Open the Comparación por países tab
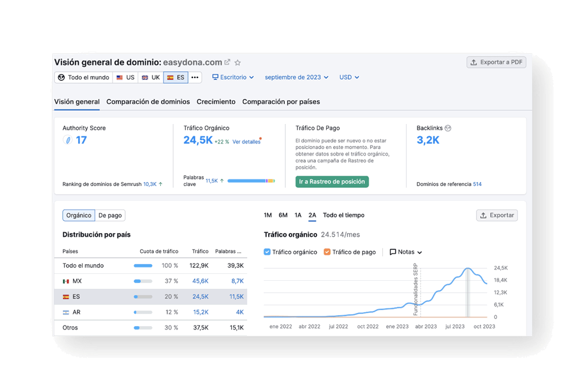Screen dimensions: 588x391 coord(281,102)
